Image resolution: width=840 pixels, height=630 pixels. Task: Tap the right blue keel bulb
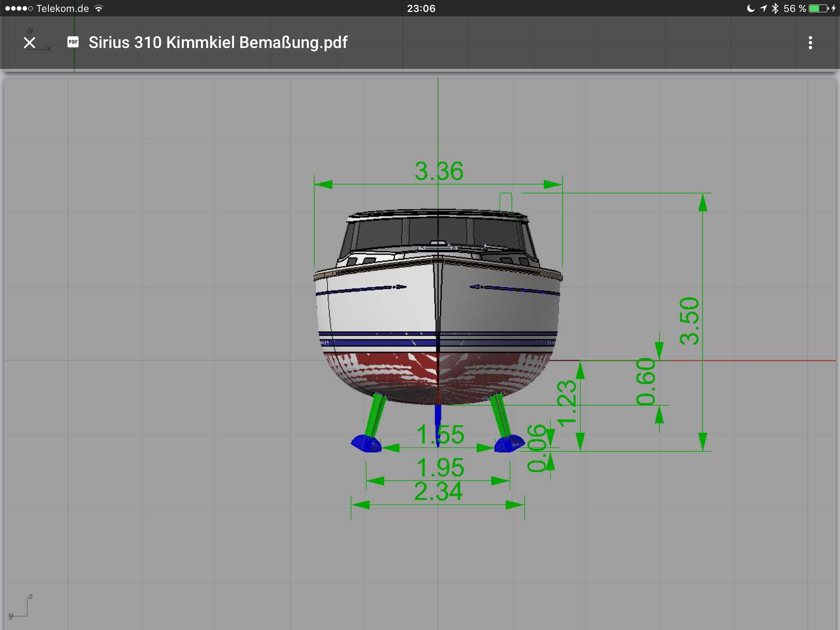tap(509, 444)
